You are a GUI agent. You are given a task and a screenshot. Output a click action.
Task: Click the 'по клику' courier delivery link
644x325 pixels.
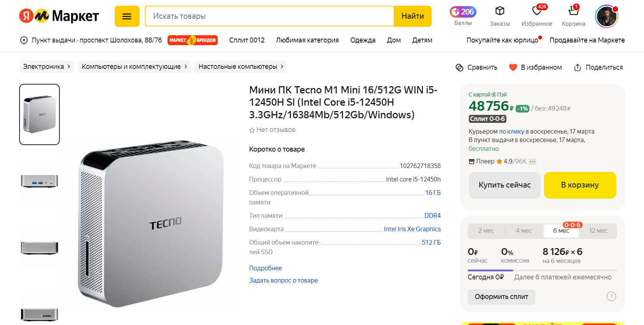[x=513, y=131]
